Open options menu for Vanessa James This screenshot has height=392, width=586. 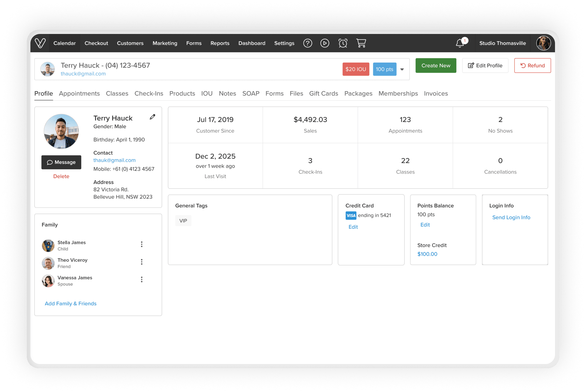click(142, 279)
